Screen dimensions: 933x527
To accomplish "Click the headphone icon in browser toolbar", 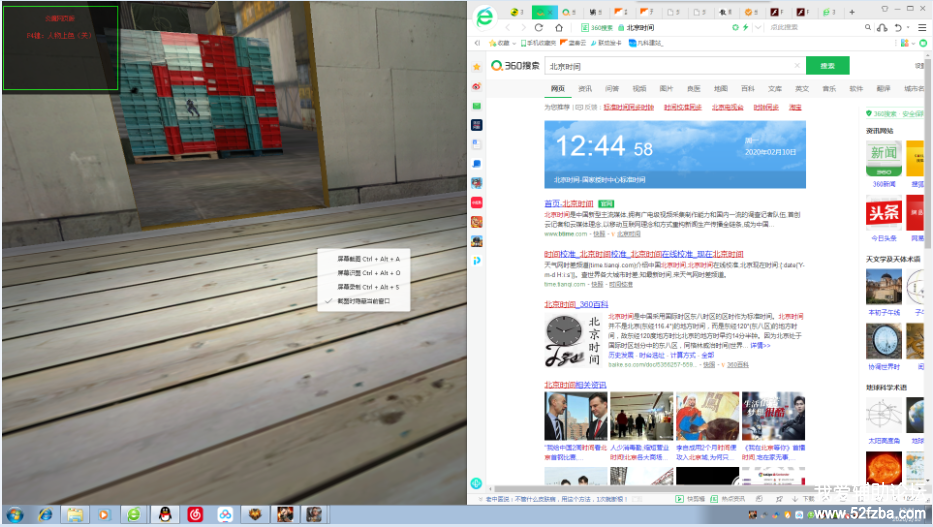I will coord(882,27).
